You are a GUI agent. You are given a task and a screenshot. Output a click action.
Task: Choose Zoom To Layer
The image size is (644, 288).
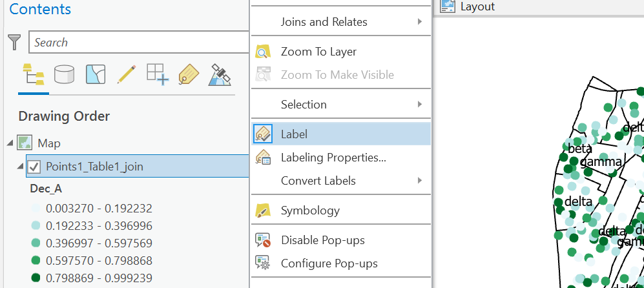pos(318,52)
